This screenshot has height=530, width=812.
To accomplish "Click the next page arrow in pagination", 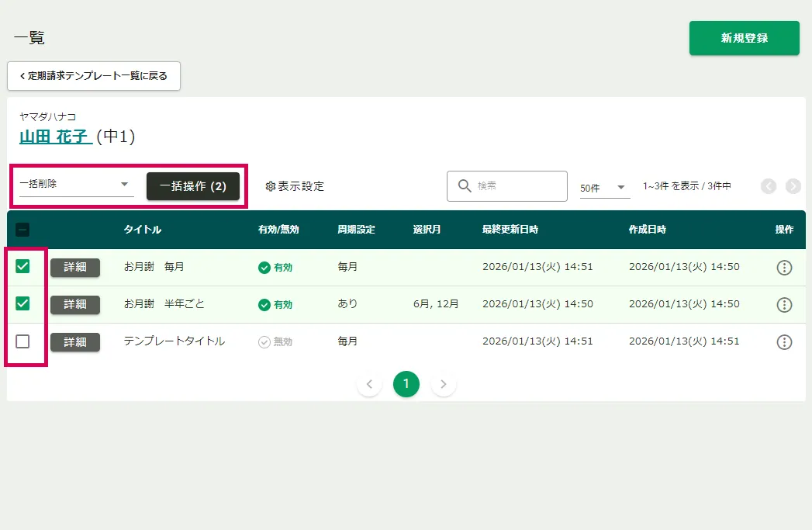I will click(444, 384).
